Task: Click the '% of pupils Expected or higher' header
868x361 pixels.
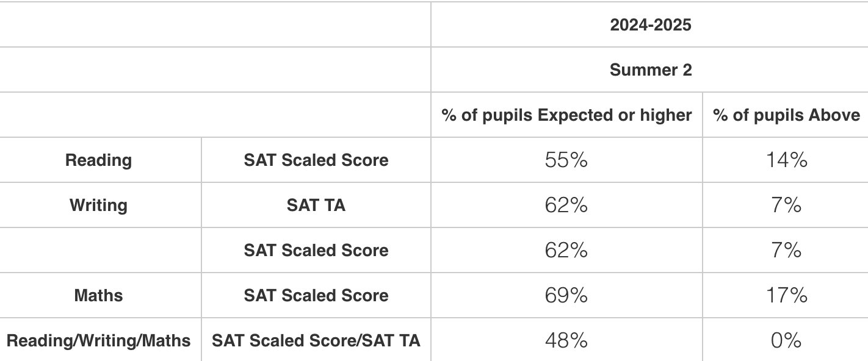Action: click(566, 115)
